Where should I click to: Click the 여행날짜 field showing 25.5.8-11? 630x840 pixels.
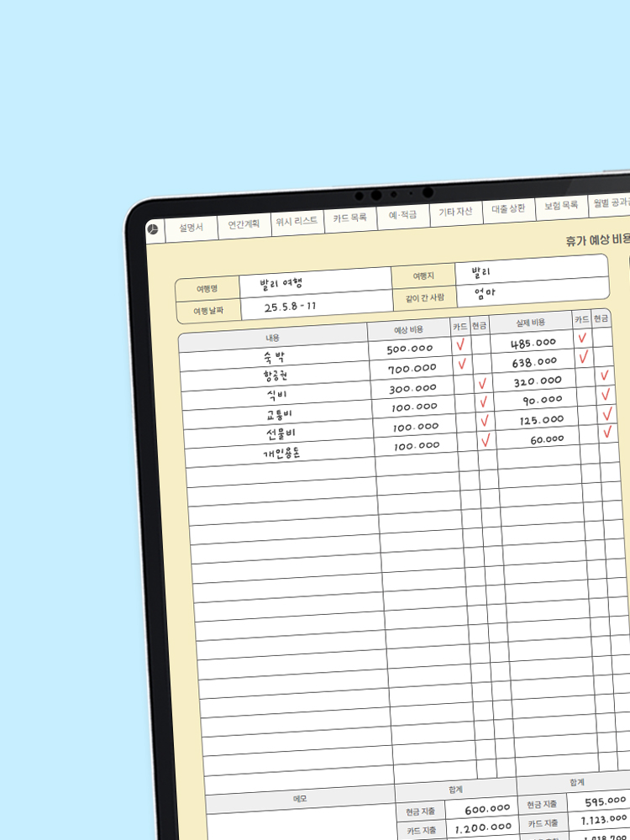point(318,306)
